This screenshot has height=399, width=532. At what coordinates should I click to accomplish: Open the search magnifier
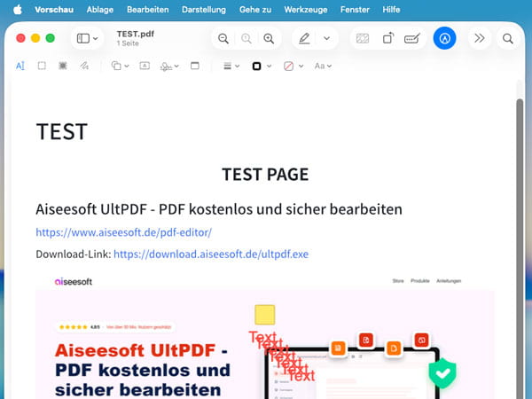[x=507, y=38]
